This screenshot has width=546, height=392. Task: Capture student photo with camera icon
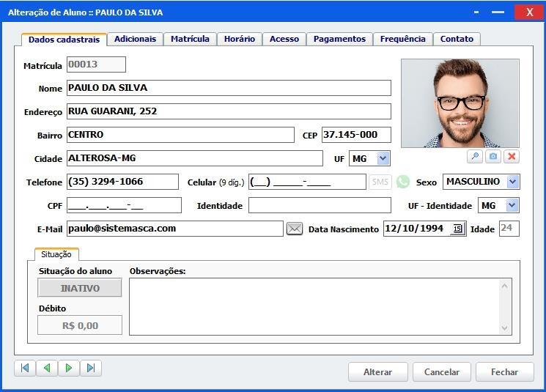coord(493,157)
